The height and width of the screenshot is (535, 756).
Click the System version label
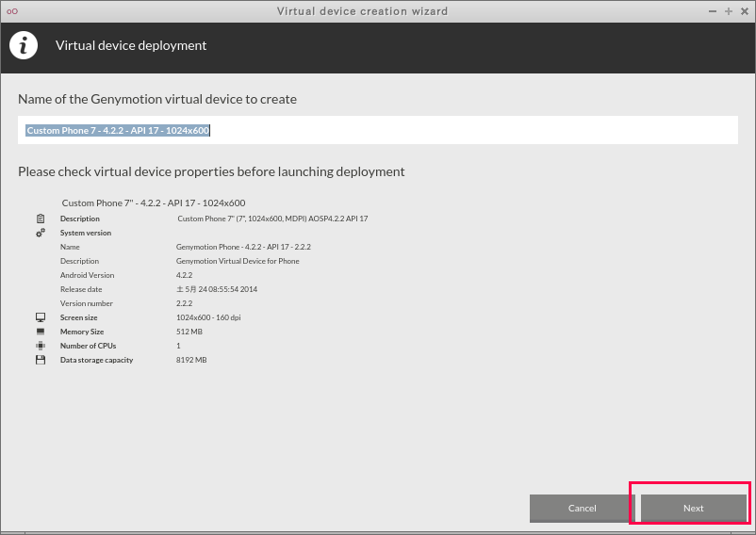click(x=86, y=233)
